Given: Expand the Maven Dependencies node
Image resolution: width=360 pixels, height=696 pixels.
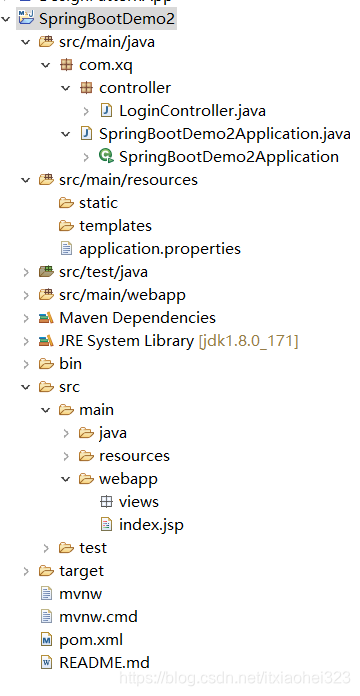Looking at the screenshot, I should (26, 318).
